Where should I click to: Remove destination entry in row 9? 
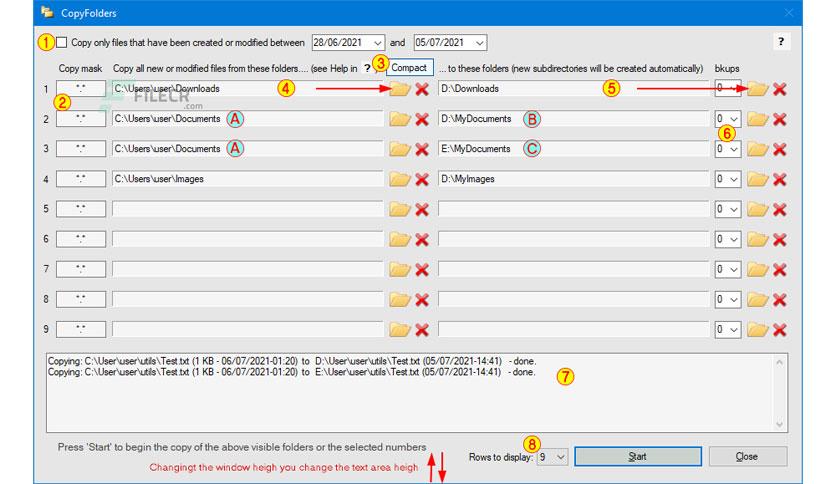780,330
